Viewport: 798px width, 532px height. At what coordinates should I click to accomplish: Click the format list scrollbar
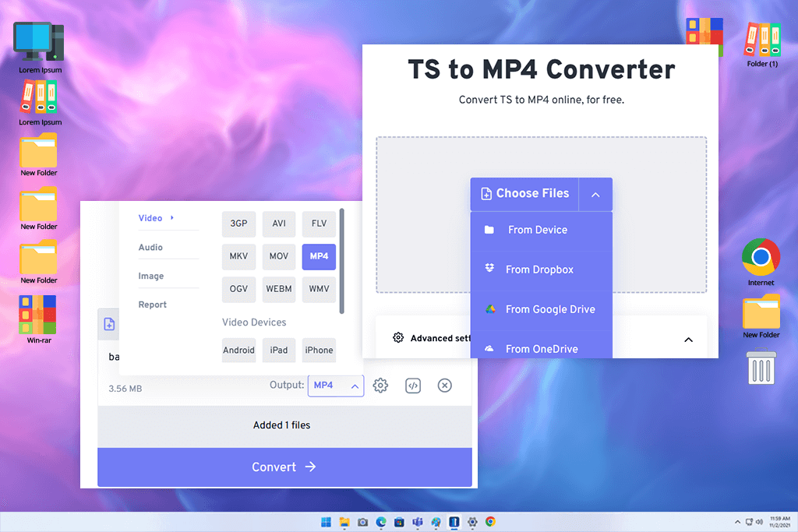[x=341, y=261]
